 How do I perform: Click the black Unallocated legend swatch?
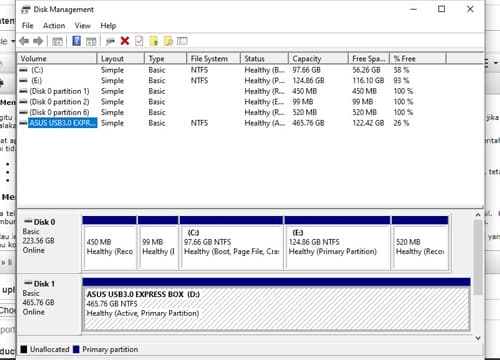(x=24, y=349)
